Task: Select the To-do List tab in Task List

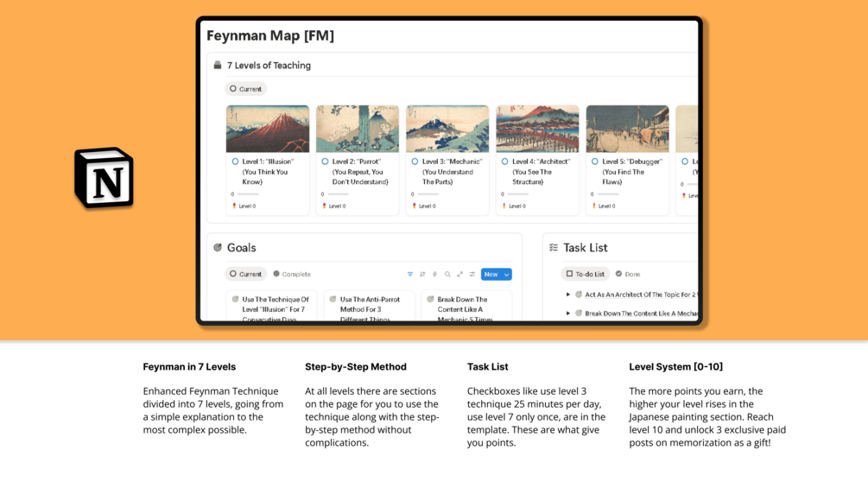Action: click(585, 274)
